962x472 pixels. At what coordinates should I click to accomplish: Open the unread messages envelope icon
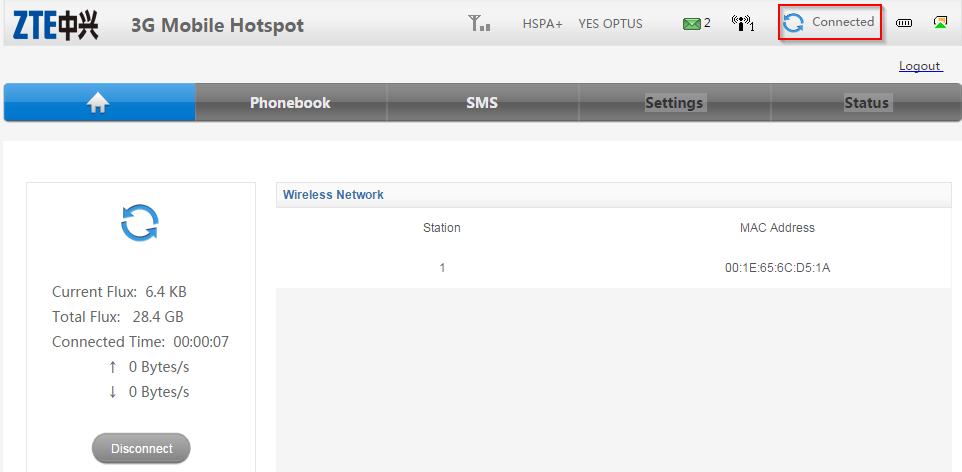click(691, 24)
